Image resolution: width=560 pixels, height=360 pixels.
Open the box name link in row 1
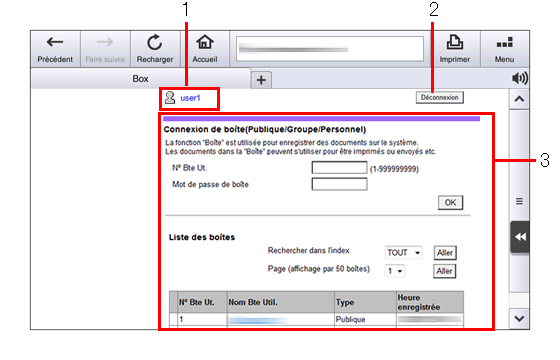click(x=258, y=320)
